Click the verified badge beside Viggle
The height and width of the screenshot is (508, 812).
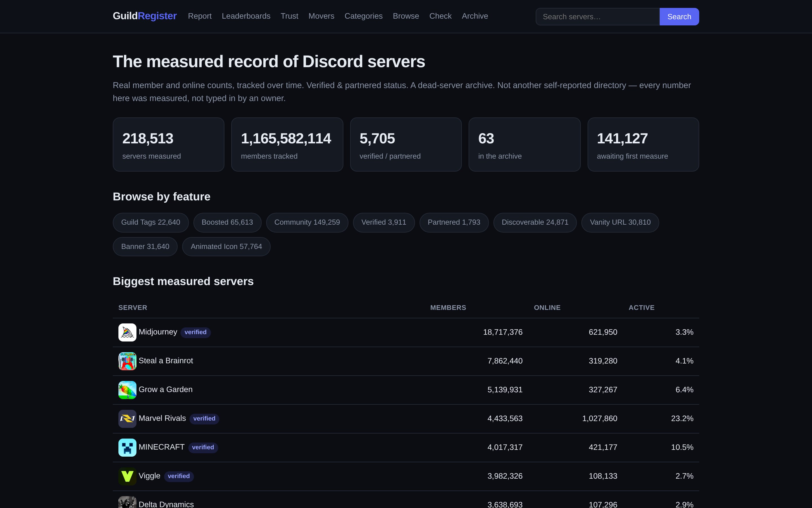[179, 476]
